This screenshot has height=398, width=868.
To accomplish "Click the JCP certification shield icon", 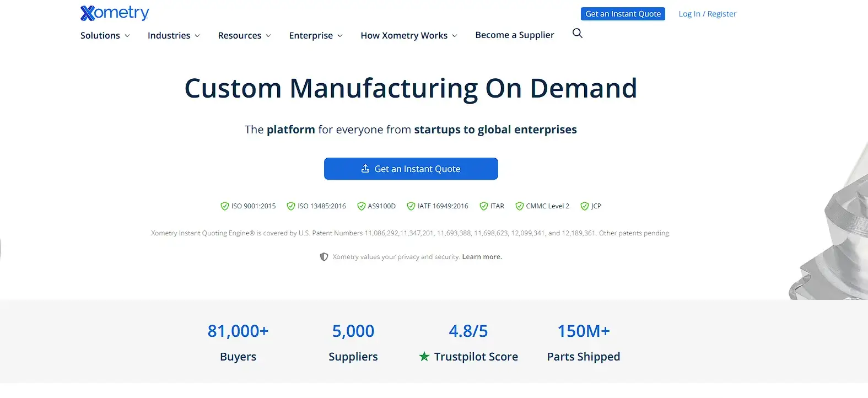I will point(585,206).
